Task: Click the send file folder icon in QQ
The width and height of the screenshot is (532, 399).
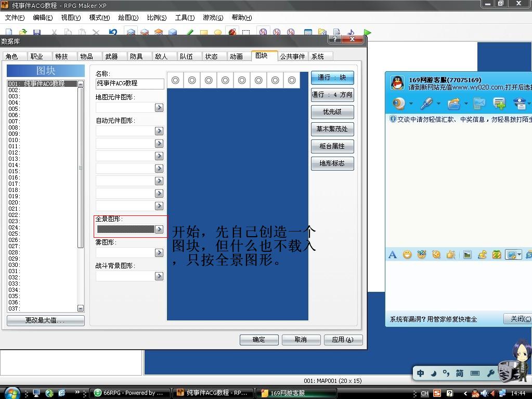Action: (x=453, y=103)
